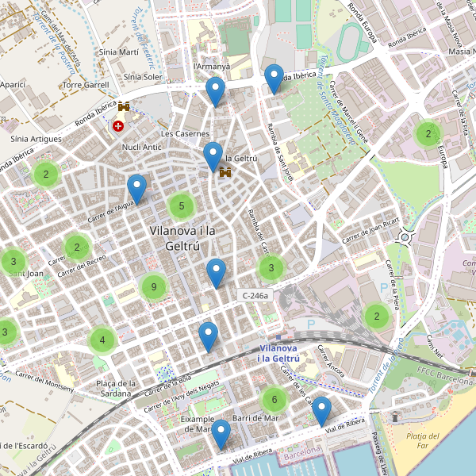Expand the 2 cluster near Carrer de la Piera
This screenshot has width=476, height=476.
click(x=377, y=317)
